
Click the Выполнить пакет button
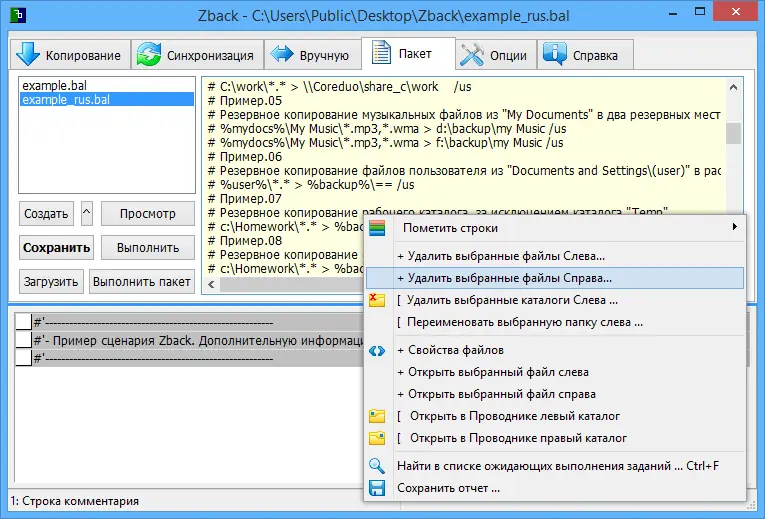(x=141, y=281)
